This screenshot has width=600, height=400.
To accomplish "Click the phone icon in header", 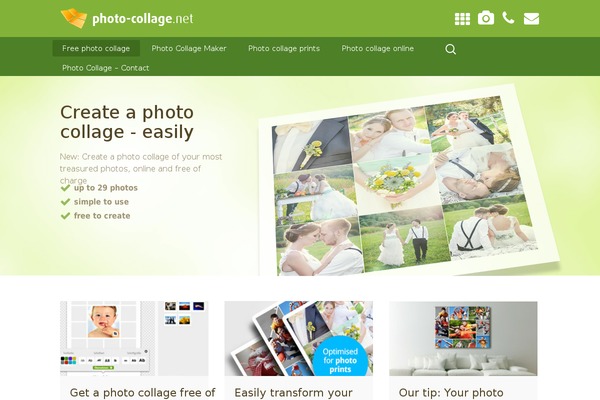I will coord(508,18).
